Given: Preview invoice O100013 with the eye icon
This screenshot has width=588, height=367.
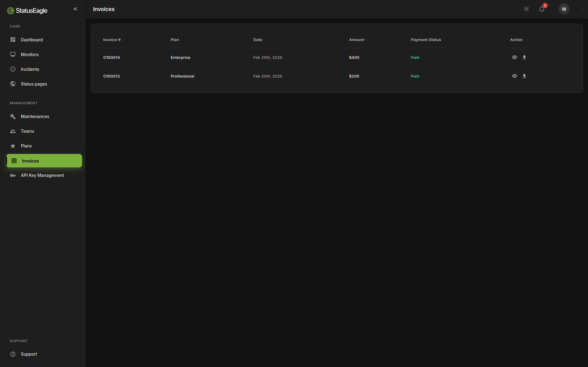Looking at the screenshot, I should point(514,76).
